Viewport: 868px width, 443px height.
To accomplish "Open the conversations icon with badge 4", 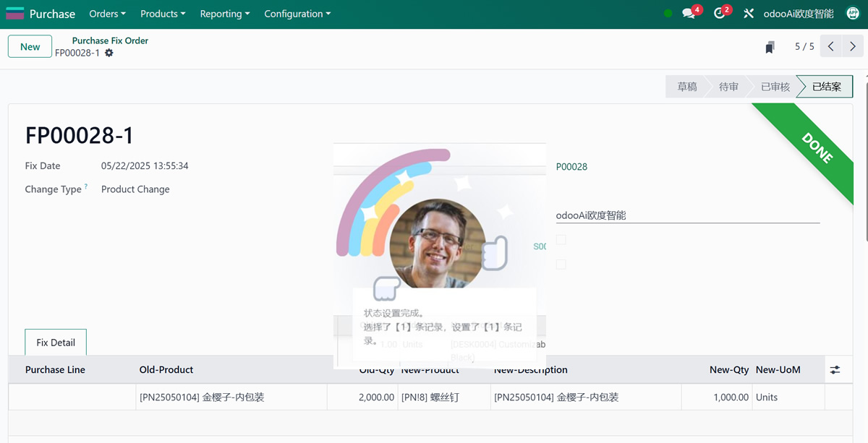I will (689, 14).
